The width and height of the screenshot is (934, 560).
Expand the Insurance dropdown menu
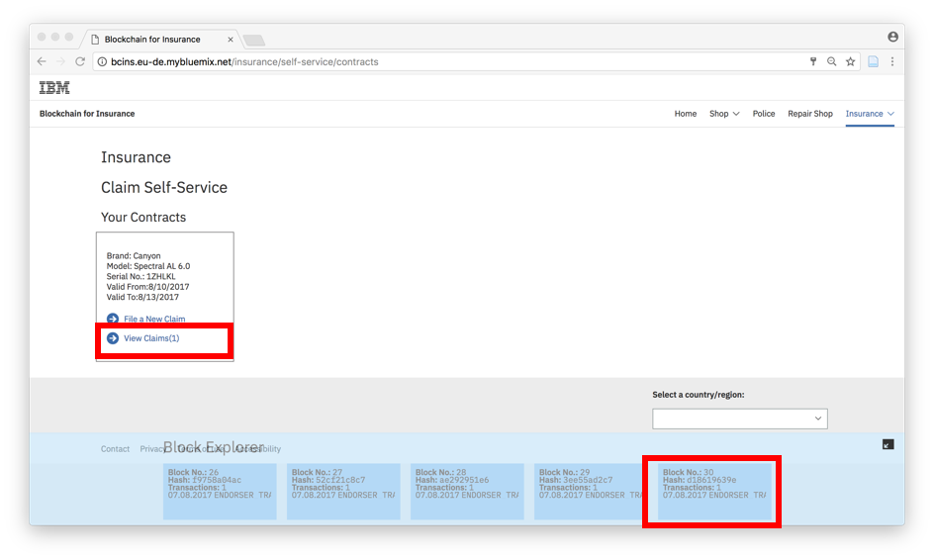click(x=870, y=114)
